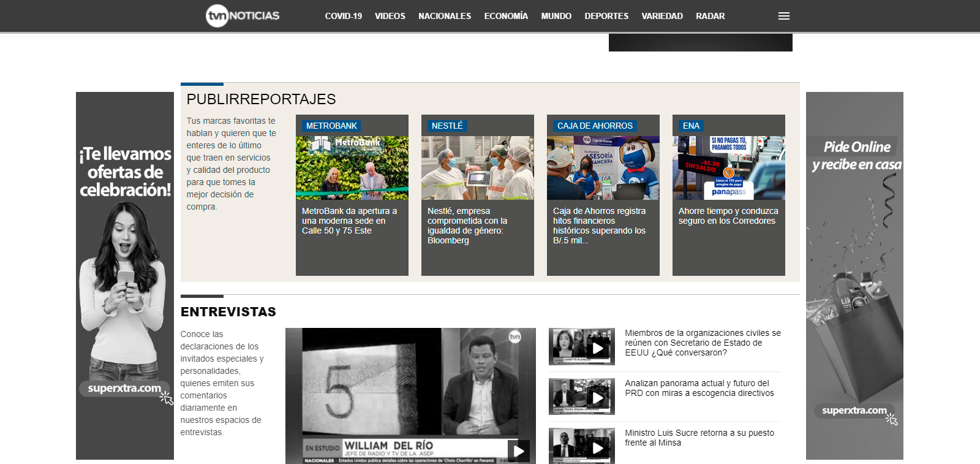Screen dimensions: 980x464
Task: Play the civil organizations meeting video thumbnail
Action: [582, 347]
